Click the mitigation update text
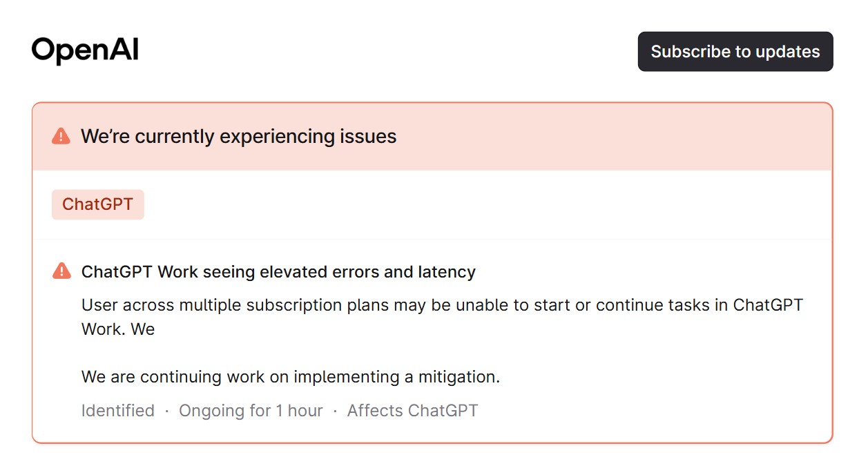Image resolution: width=868 pixels, height=466 pixels. 291,377
